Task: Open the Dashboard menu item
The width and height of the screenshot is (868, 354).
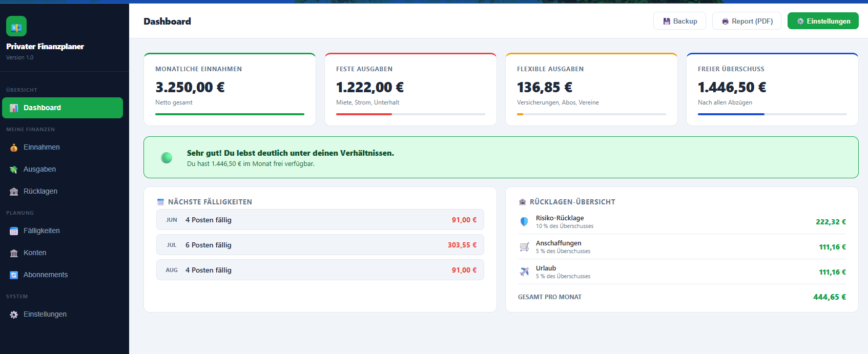Action: click(x=63, y=108)
